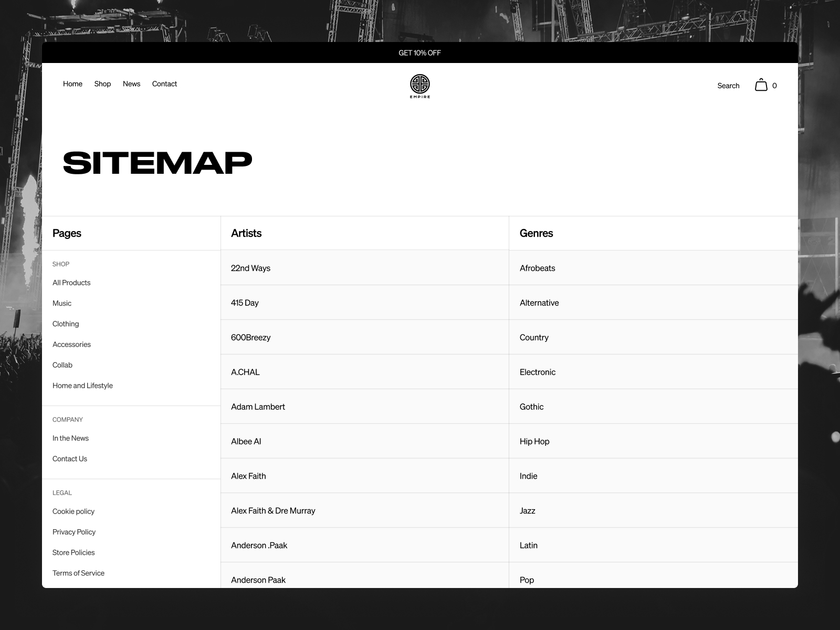
Task: Click the Collab link under Shop
Action: point(62,365)
